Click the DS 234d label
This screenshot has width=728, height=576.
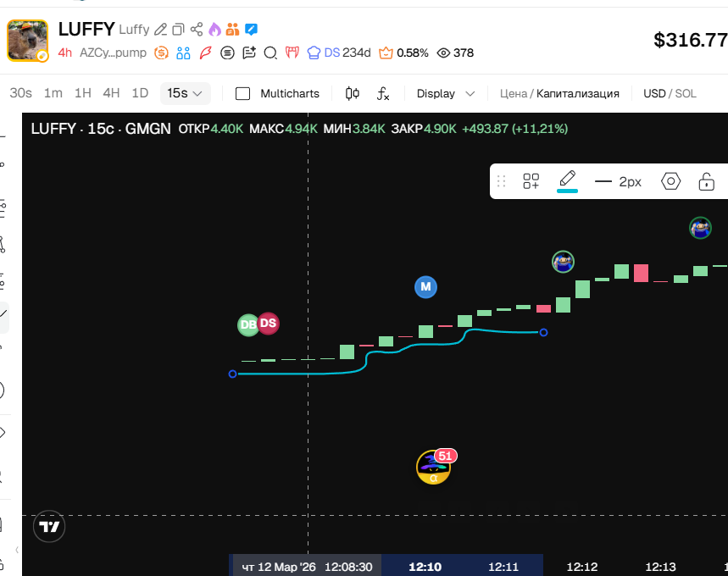(x=347, y=53)
